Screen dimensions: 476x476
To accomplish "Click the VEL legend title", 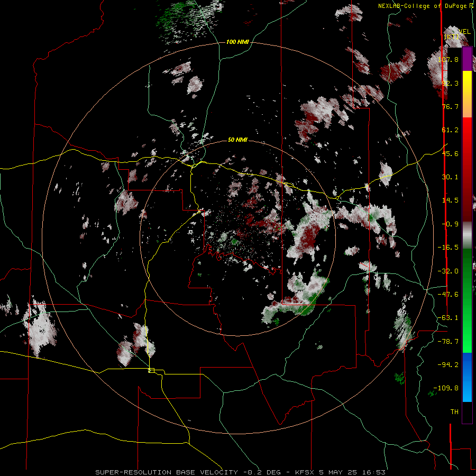I will [465, 32].
